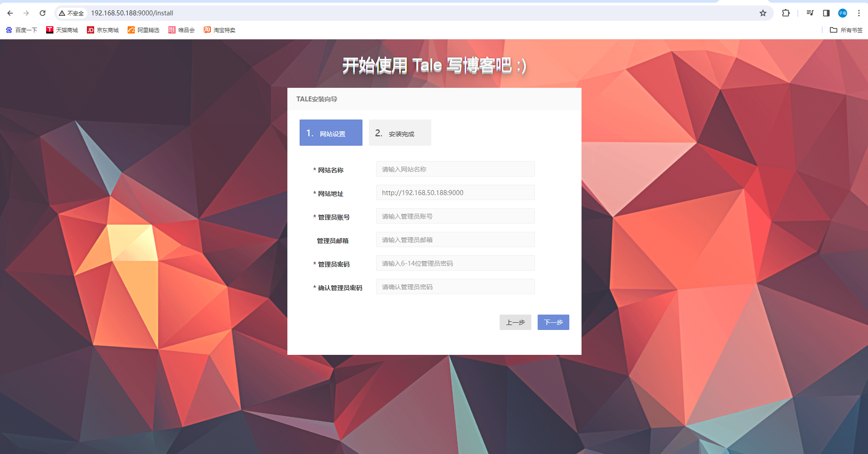Click the 上一步 button
This screenshot has height=454, width=868.
coord(515,322)
